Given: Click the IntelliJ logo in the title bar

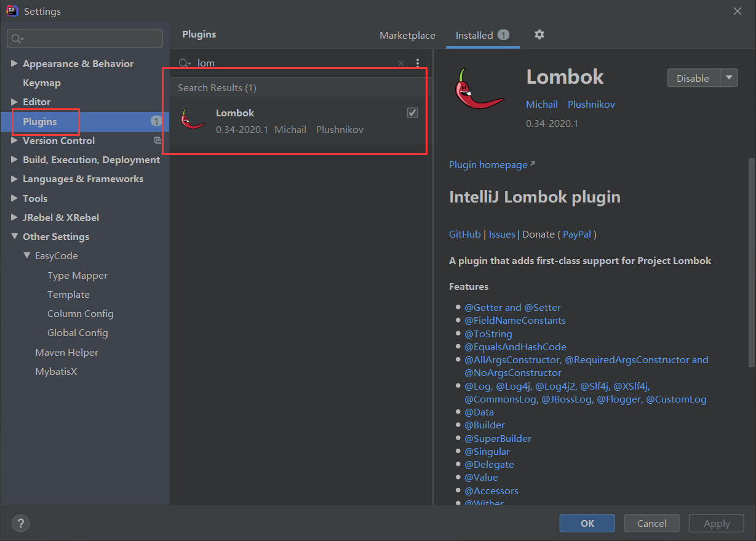Looking at the screenshot, I should click(12, 11).
